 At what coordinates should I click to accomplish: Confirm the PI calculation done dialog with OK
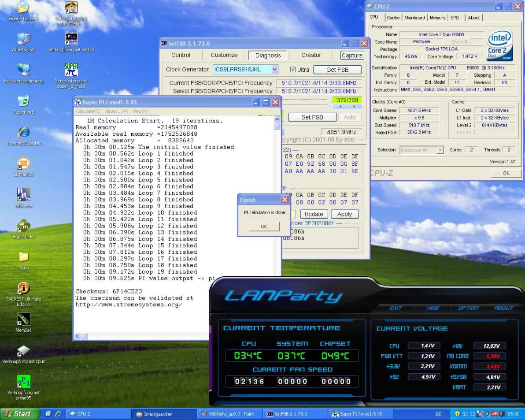pos(264,227)
